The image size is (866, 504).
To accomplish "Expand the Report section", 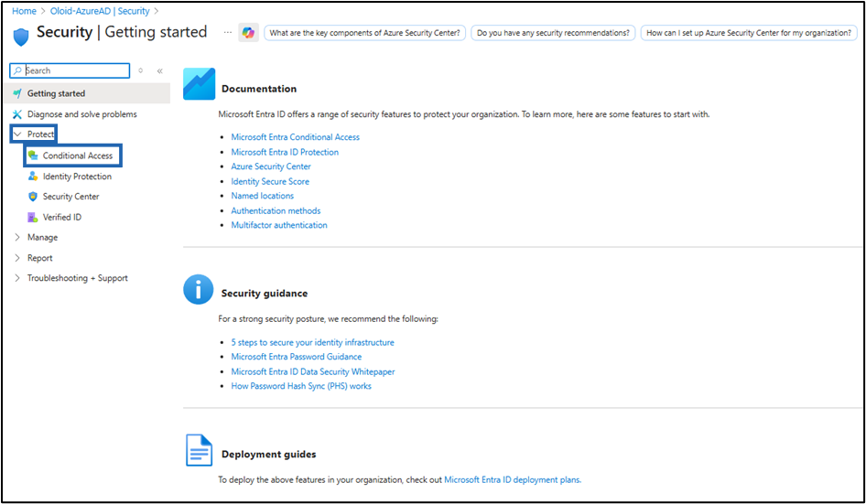I will pos(17,258).
